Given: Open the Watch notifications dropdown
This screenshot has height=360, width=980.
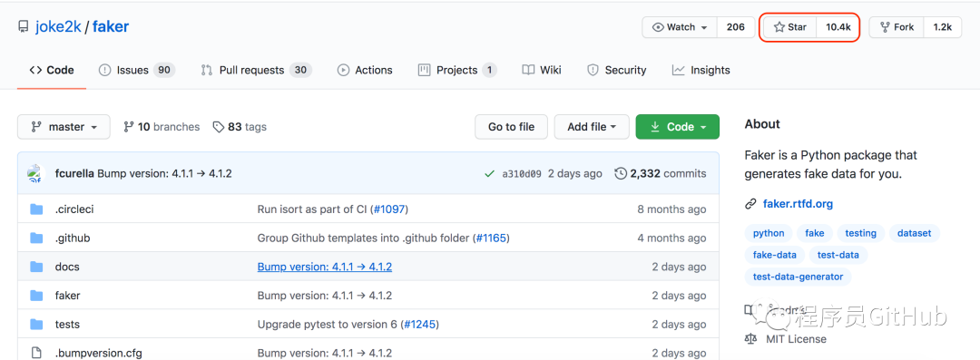Looking at the screenshot, I should click(680, 27).
